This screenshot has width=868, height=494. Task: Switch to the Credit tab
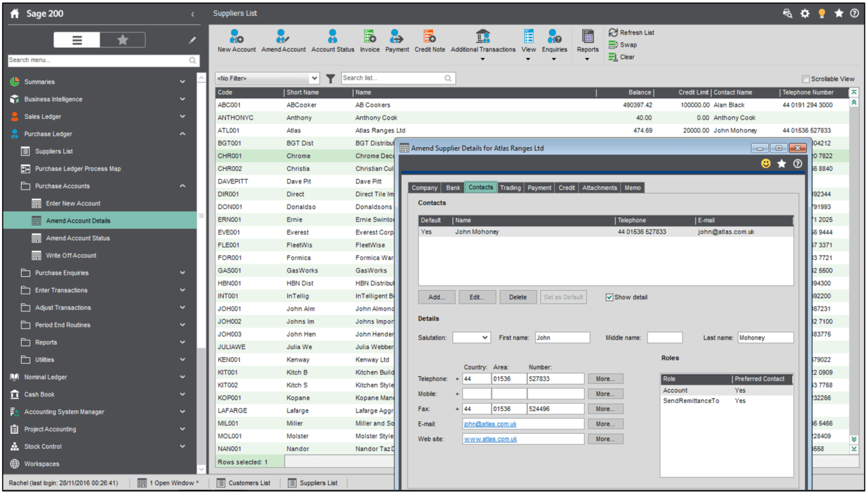(567, 188)
